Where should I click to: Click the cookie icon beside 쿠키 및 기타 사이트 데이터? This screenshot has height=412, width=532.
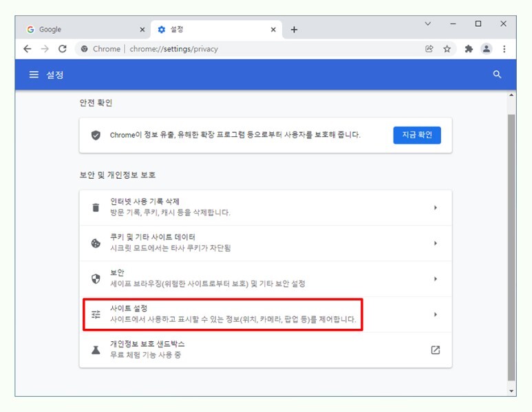coord(96,243)
